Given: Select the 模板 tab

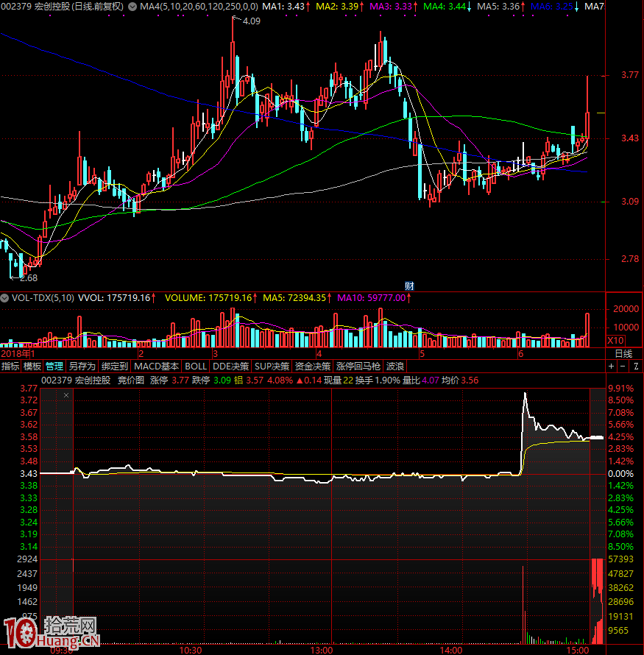Looking at the screenshot, I should pos(32,367).
